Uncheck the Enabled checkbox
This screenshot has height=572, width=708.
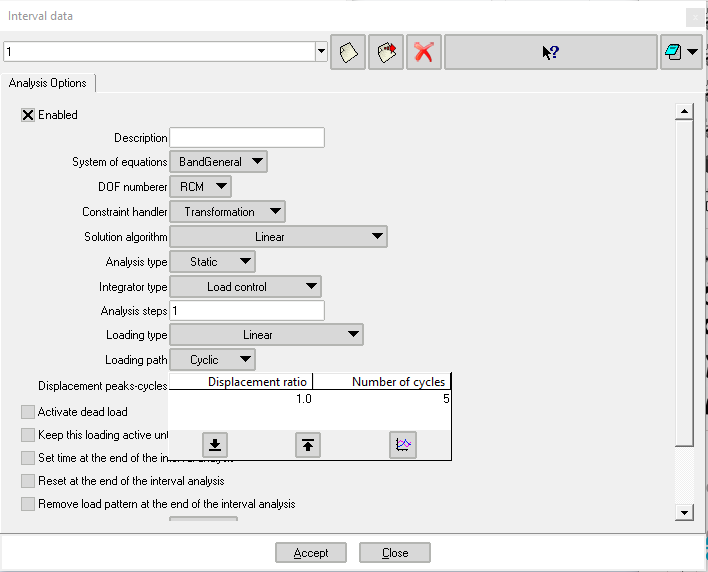(28, 115)
